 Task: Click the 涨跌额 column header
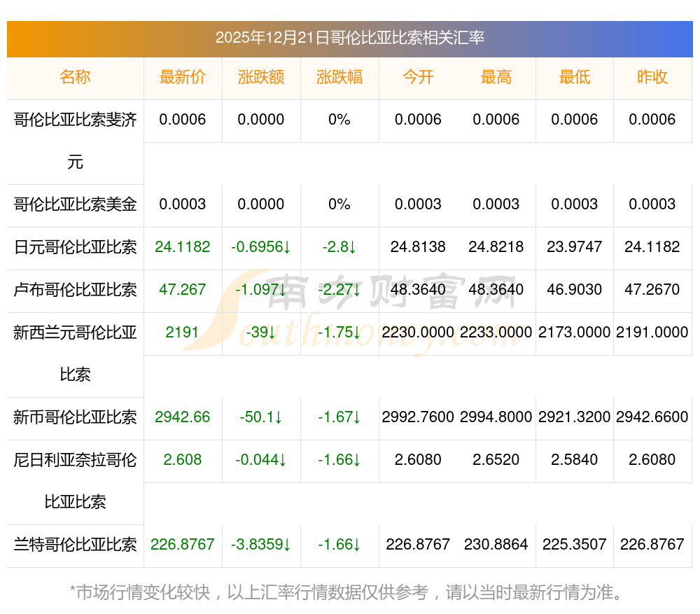261,78
